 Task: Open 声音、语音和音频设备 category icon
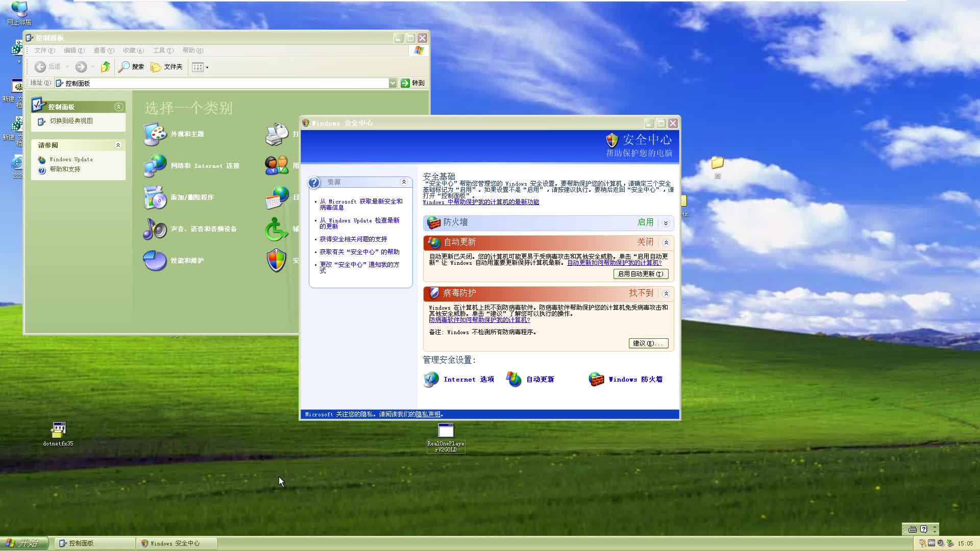(155, 229)
